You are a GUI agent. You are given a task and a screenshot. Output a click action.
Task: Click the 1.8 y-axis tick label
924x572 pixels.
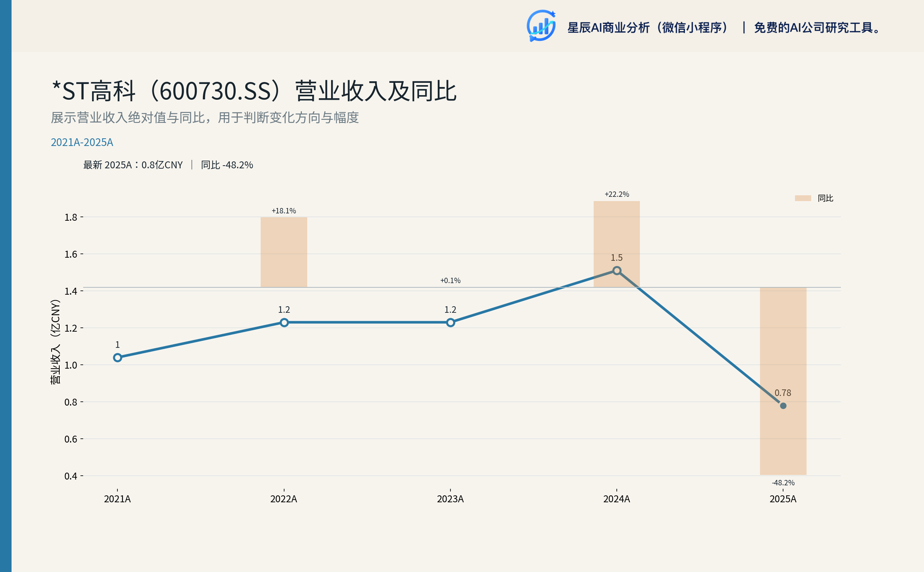point(71,217)
